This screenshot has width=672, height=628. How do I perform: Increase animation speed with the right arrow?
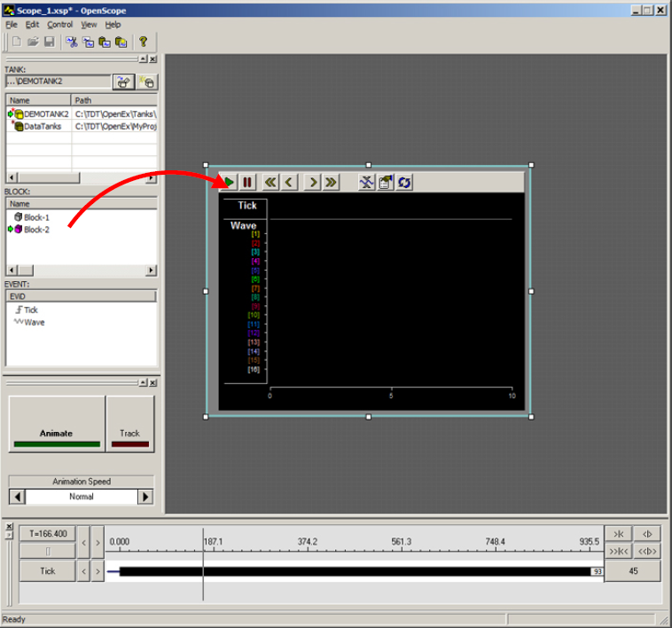(x=145, y=497)
